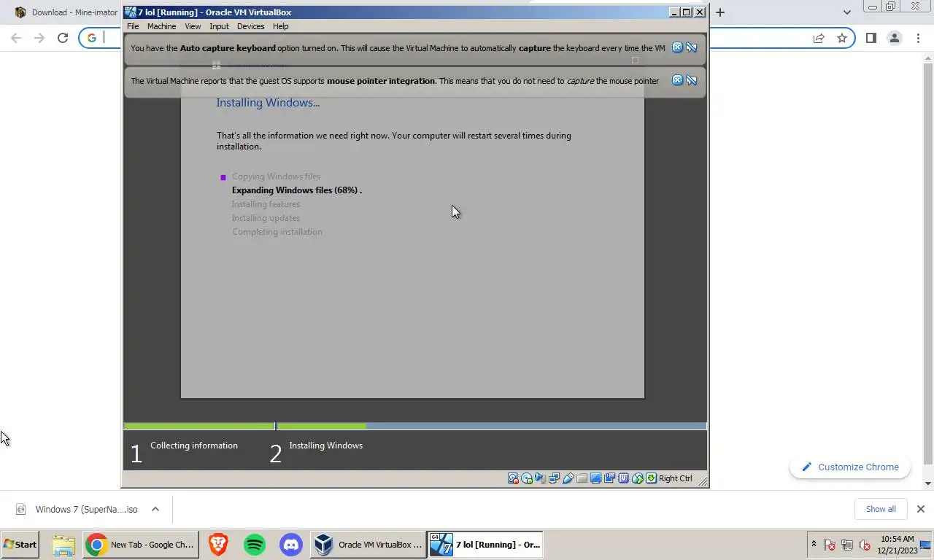Open the Input menu

[219, 26]
